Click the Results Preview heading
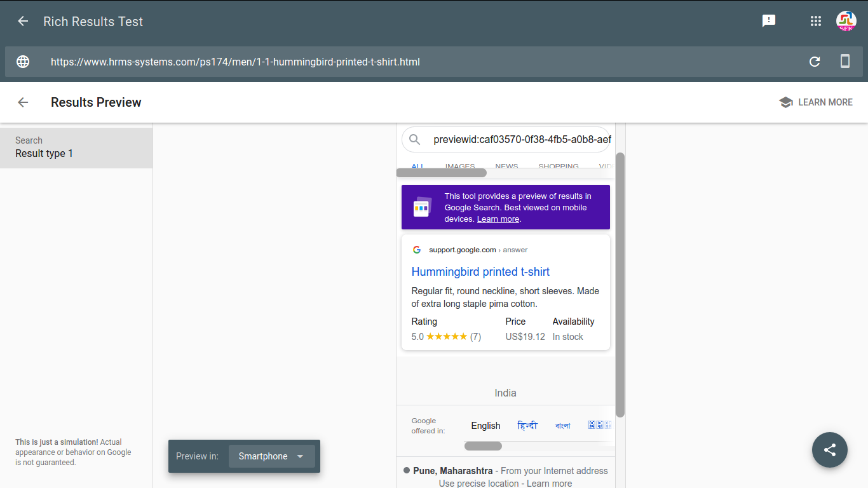This screenshot has height=488, width=868. 96,102
